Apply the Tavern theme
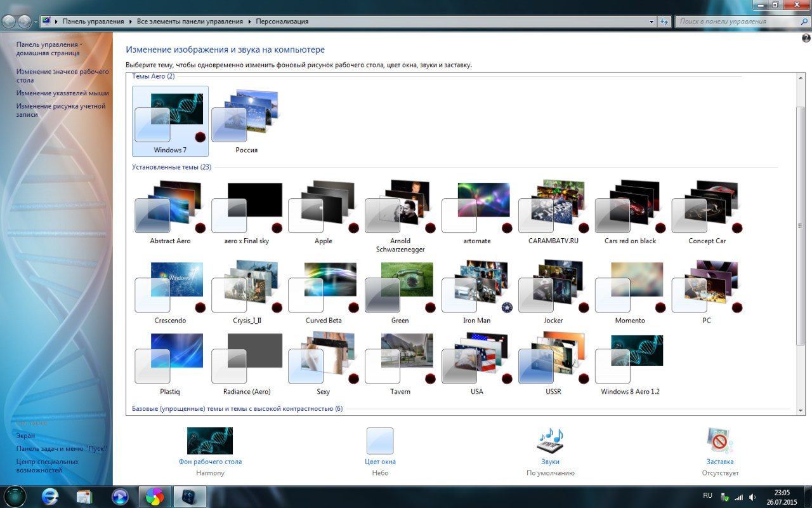This screenshot has height=508, width=812. point(400,363)
